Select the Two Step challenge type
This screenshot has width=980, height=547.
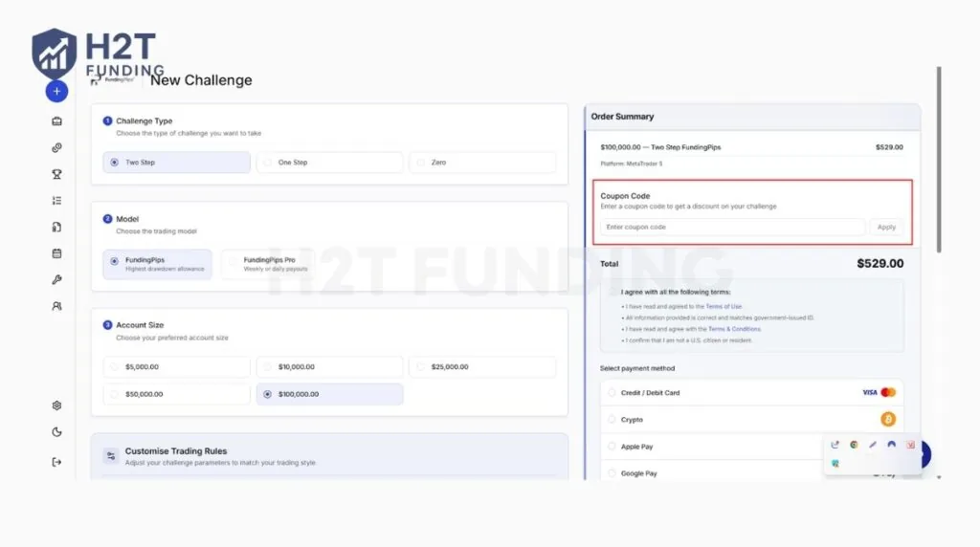[177, 163]
